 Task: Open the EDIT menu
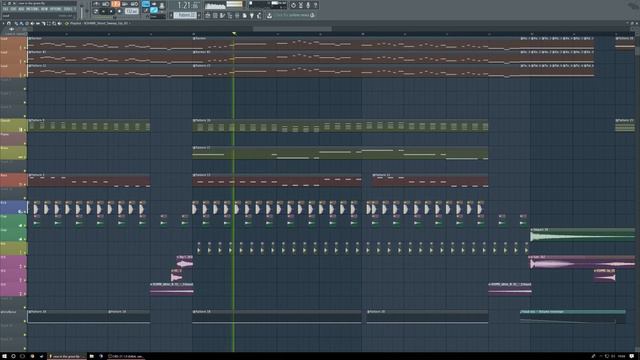coord(13,9)
